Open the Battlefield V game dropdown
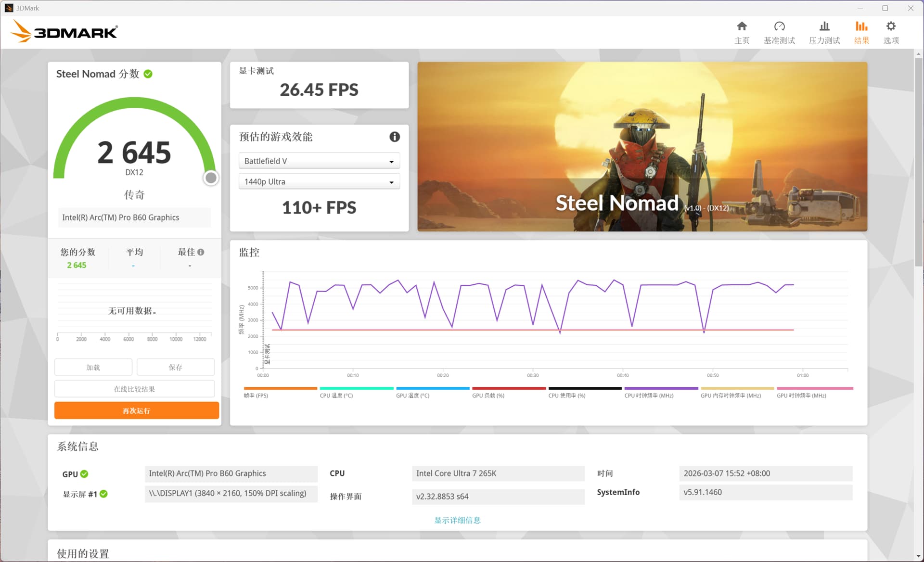 point(319,161)
